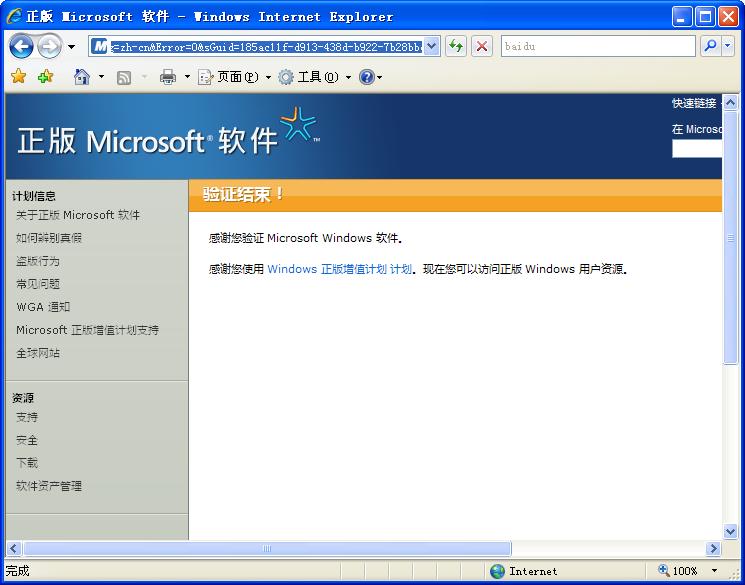Expand the Print options dropdown arrow
The height and width of the screenshot is (585, 745).
[x=187, y=77]
